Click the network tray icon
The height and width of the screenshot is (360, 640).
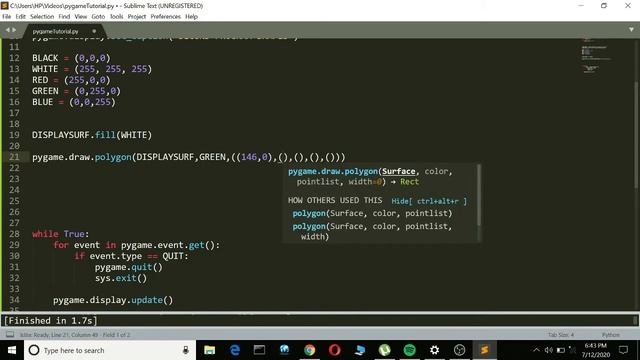[x=572, y=350]
